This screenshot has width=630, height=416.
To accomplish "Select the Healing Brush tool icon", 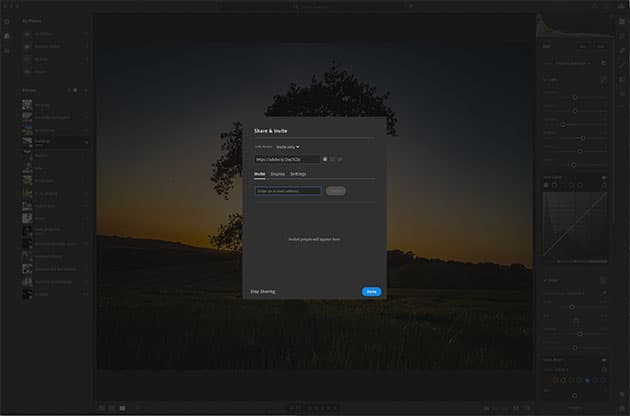I will tap(622, 50).
